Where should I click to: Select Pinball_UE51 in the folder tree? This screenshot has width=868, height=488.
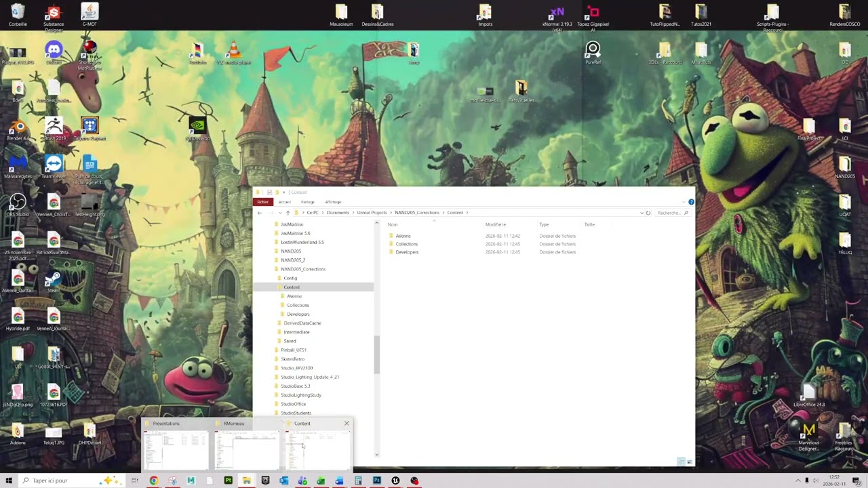point(294,350)
